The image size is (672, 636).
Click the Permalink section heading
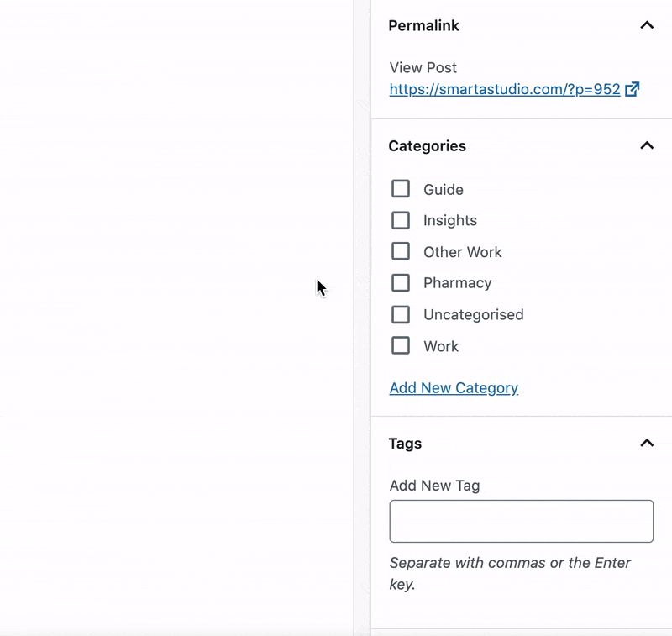(x=423, y=26)
